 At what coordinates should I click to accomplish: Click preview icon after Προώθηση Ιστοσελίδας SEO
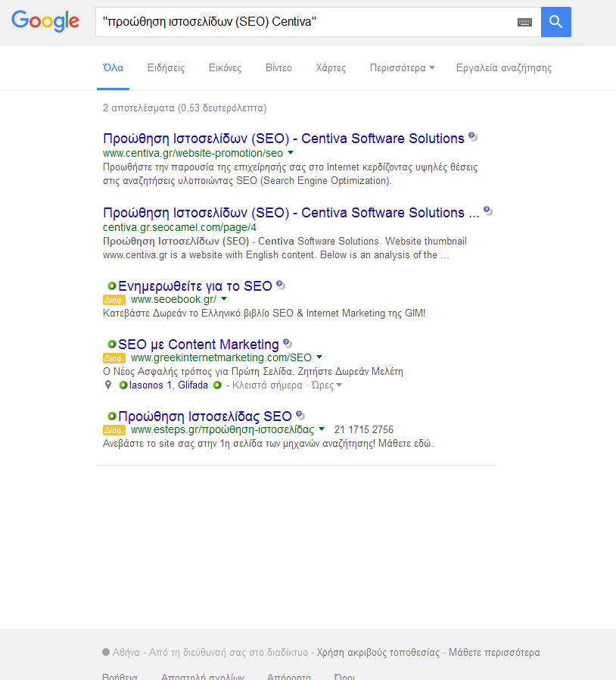[300, 416]
